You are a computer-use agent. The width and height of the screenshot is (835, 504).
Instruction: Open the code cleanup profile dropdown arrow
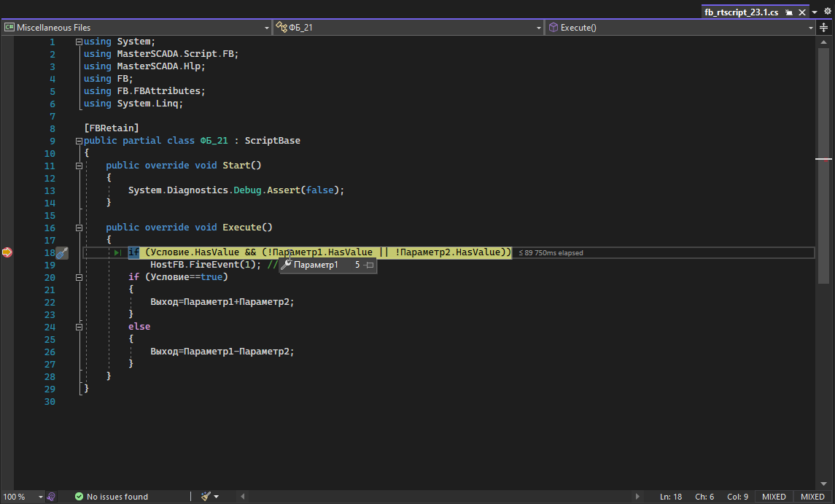pos(216,497)
